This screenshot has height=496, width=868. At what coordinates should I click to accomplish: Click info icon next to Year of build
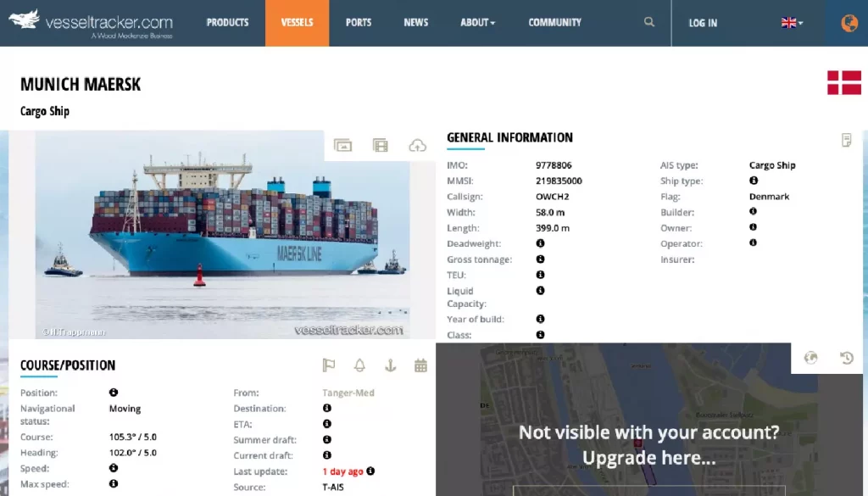point(540,319)
